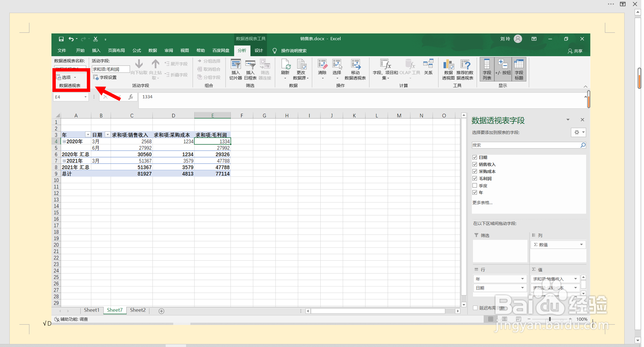Viewport: 644px width, 347px height.
Task: Switch to Sheet1 worksheet tab
Action: pyautogui.click(x=92, y=311)
